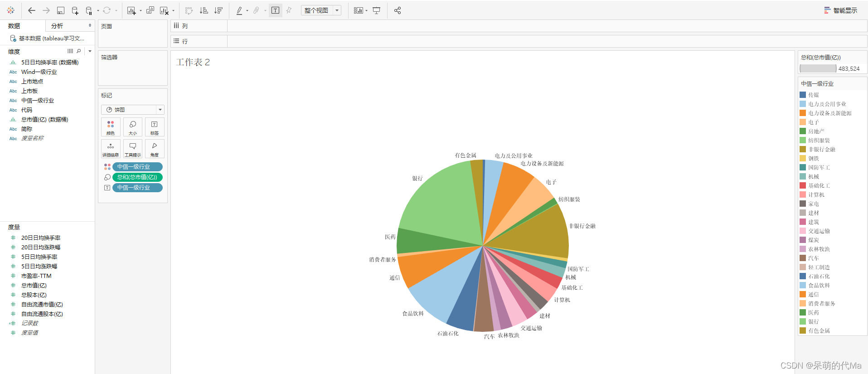
Task: Click 中信一级行业 pill on the color row
Action: [x=137, y=167]
